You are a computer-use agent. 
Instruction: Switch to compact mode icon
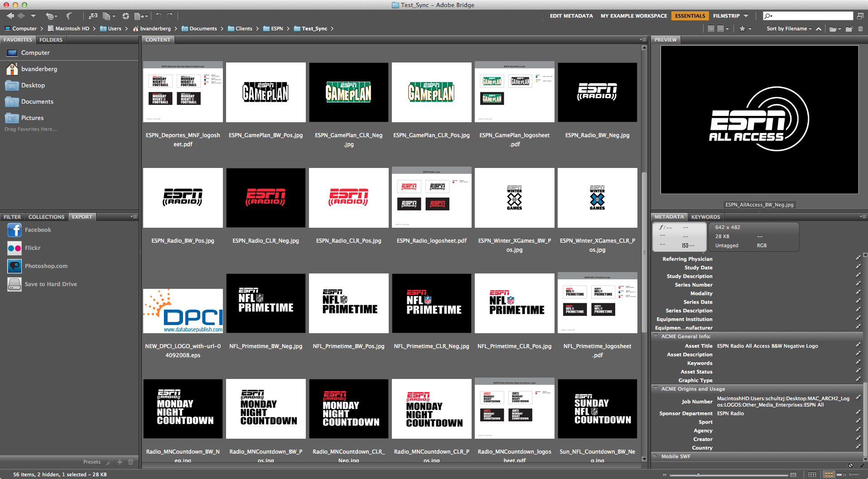click(860, 16)
